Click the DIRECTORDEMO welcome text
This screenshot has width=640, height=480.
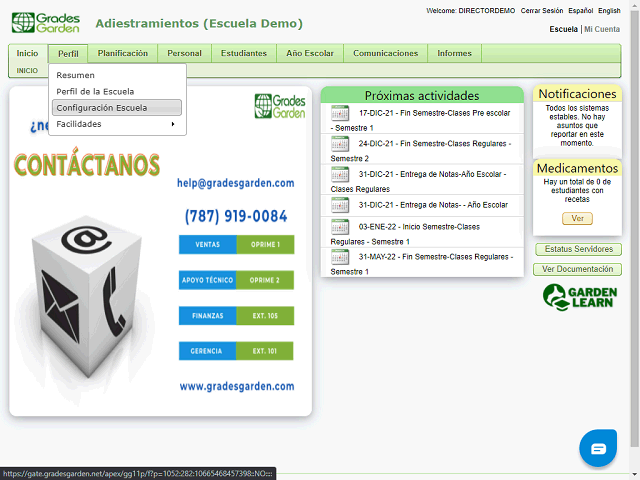click(x=487, y=11)
